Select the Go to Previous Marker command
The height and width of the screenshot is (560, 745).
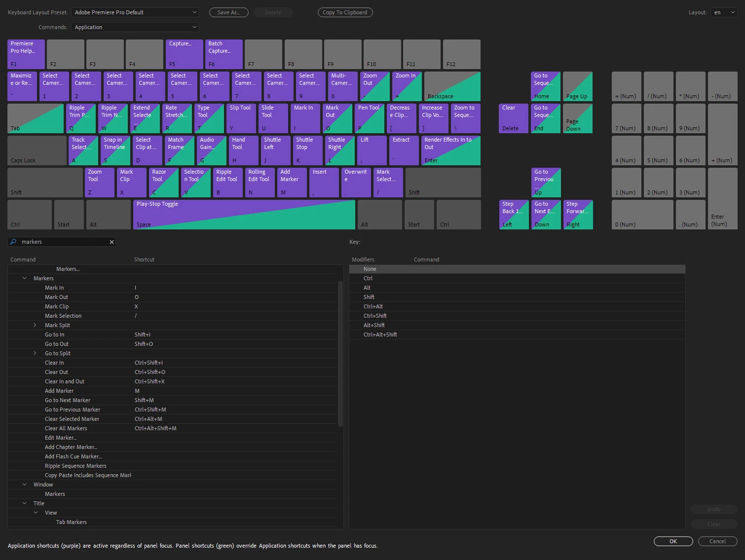[173, 410]
